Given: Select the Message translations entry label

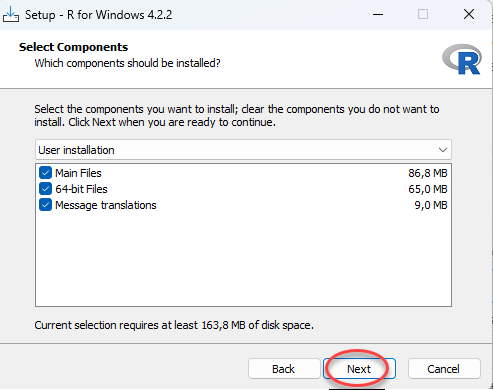Looking at the screenshot, I should (x=106, y=205).
